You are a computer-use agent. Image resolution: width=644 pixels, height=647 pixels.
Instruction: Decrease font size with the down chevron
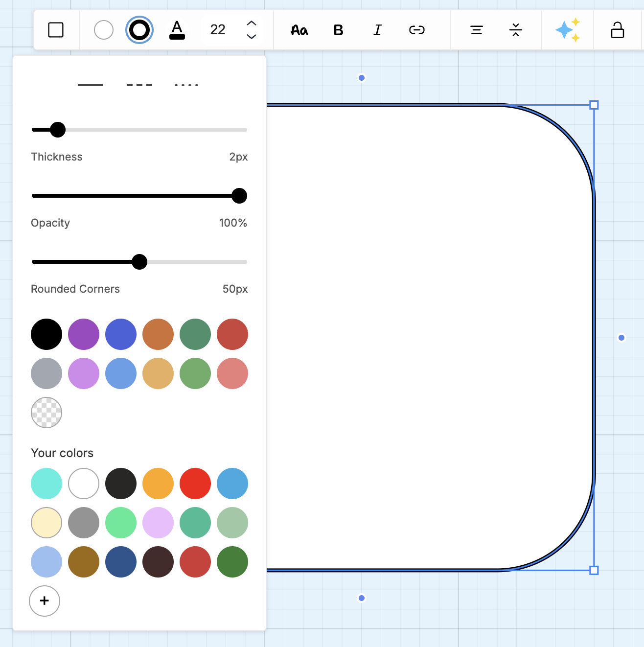pos(252,37)
